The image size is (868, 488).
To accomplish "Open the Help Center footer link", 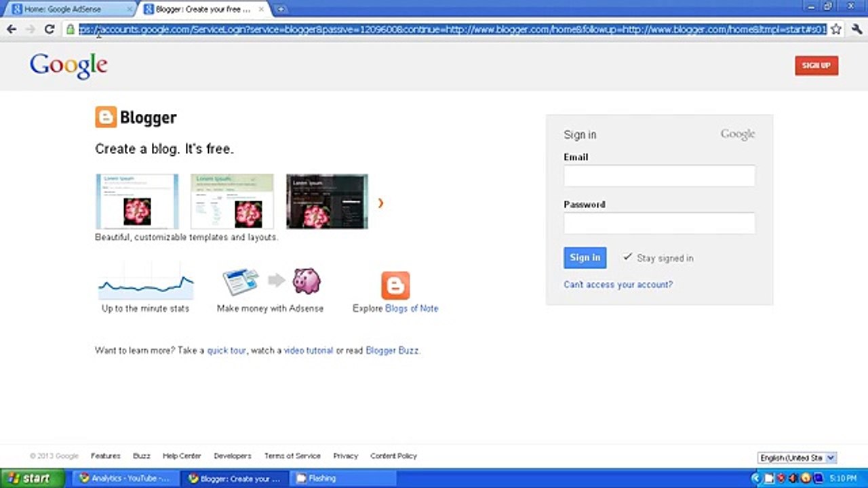I will 182,456.
